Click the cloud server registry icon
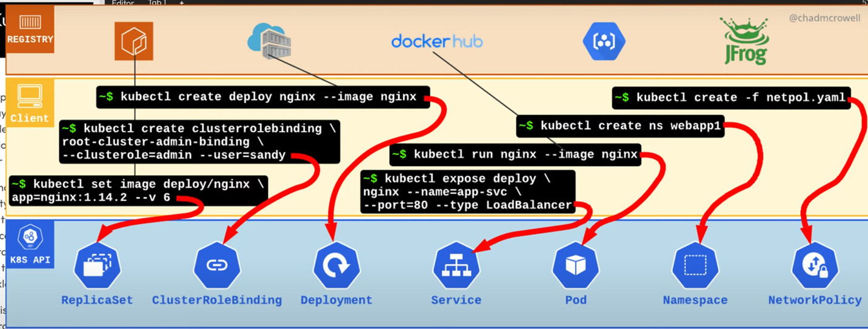The height and width of the screenshot is (329, 868). click(x=269, y=41)
